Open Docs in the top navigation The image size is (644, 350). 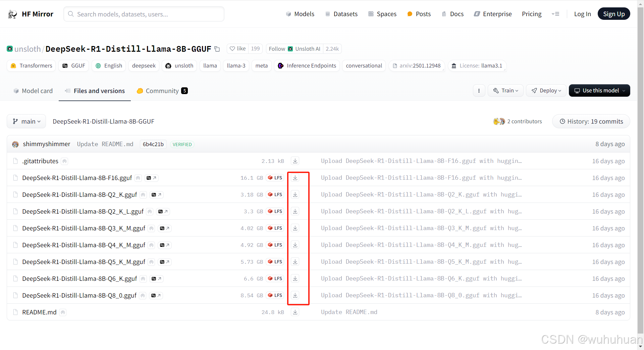pyautogui.click(x=452, y=14)
